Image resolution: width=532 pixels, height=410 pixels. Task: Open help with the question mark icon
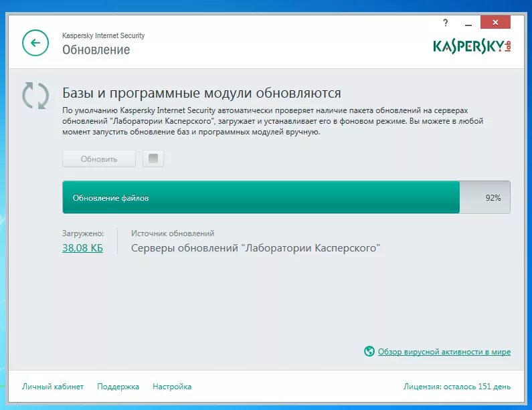tap(446, 23)
